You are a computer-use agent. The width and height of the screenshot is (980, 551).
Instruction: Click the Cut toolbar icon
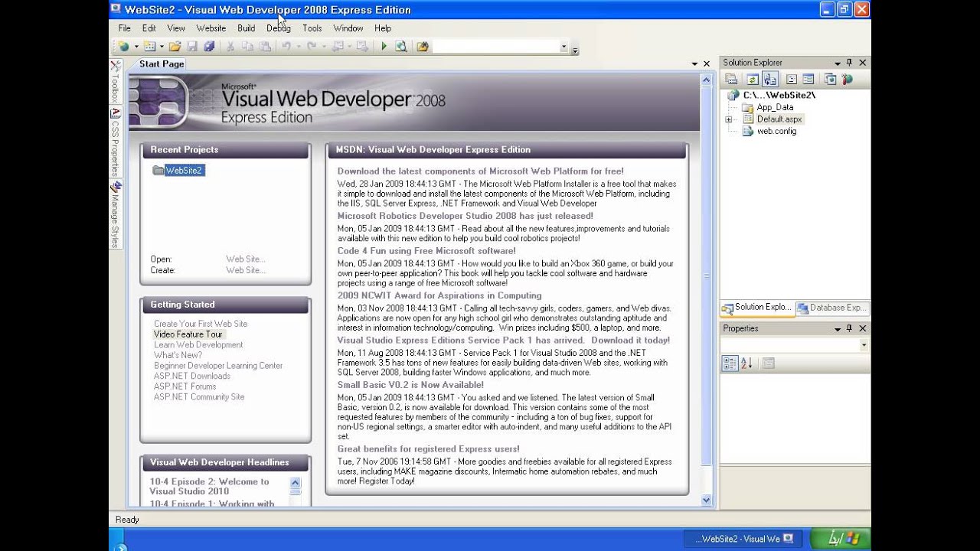pos(230,47)
